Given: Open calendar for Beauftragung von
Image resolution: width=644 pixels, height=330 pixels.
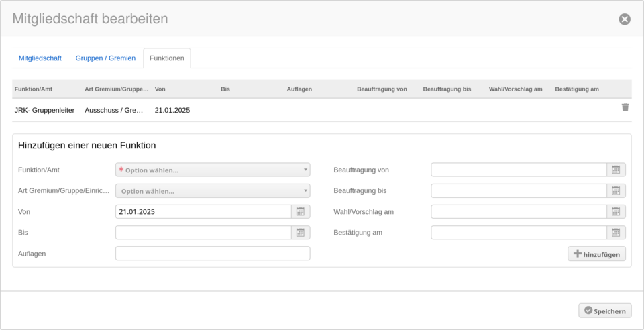Looking at the screenshot, I should coord(616,170).
